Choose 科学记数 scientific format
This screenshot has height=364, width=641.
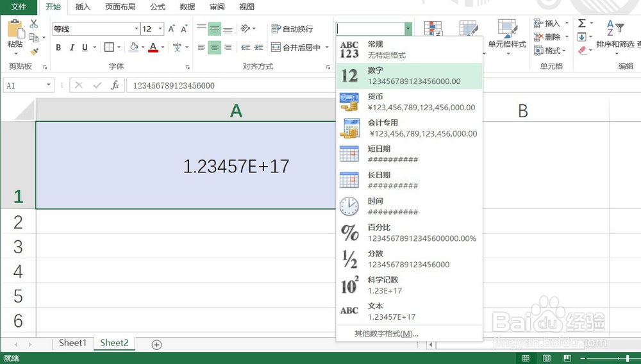coord(409,285)
